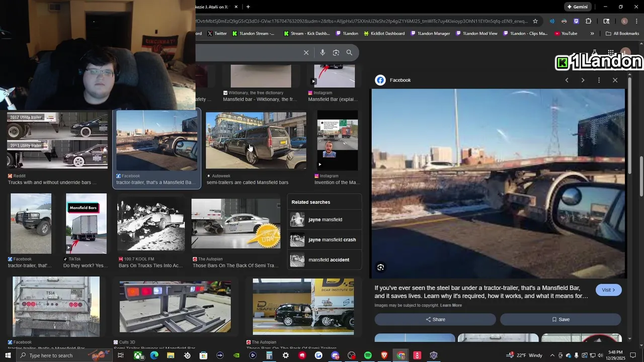This screenshot has height=362, width=644.
Task: Save the previewed image
Action: [560, 319]
